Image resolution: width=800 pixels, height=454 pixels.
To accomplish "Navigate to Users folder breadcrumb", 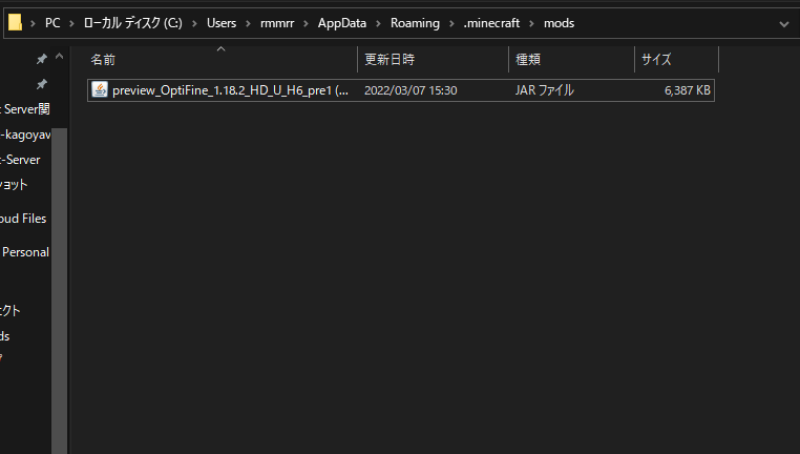I will [x=221, y=23].
